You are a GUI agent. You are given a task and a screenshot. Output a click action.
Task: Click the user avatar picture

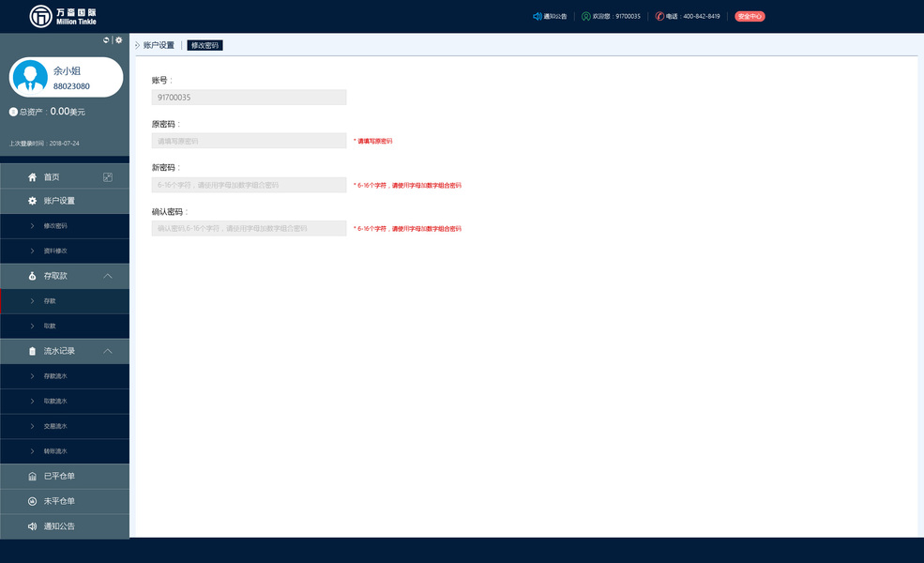tap(30, 77)
